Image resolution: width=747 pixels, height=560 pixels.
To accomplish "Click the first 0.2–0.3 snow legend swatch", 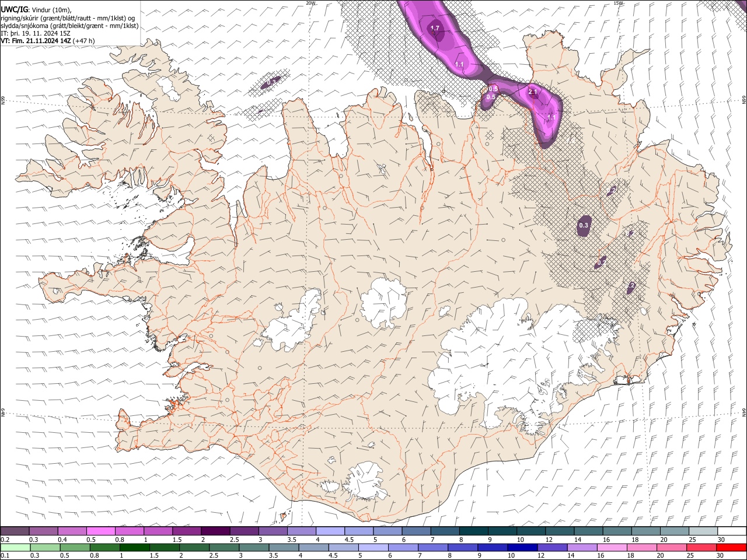I will (x=15, y=531).
